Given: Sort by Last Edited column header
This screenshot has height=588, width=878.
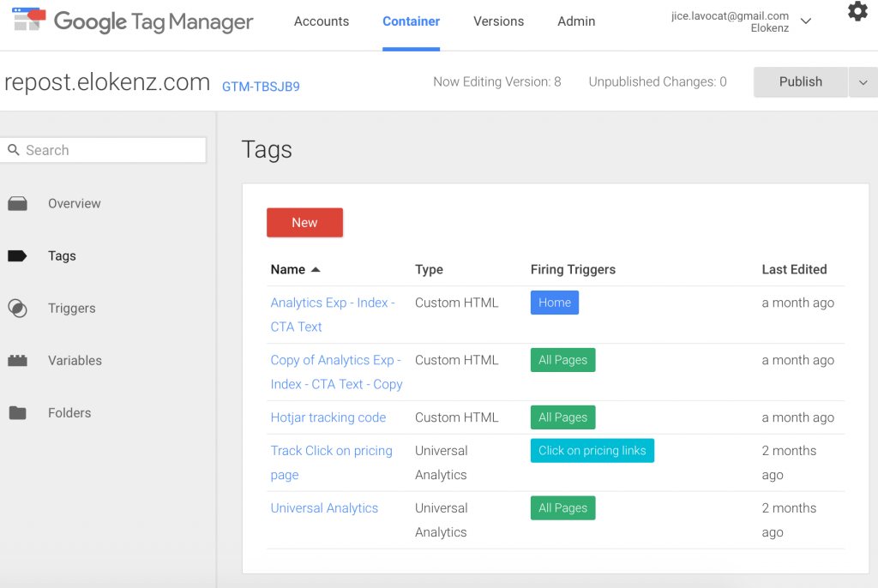Looking at the screenshot, I should tap(794, 270).
